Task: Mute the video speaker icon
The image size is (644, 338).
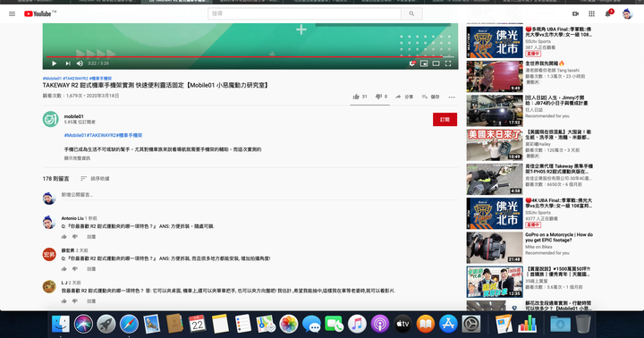Action: (80, 63)
